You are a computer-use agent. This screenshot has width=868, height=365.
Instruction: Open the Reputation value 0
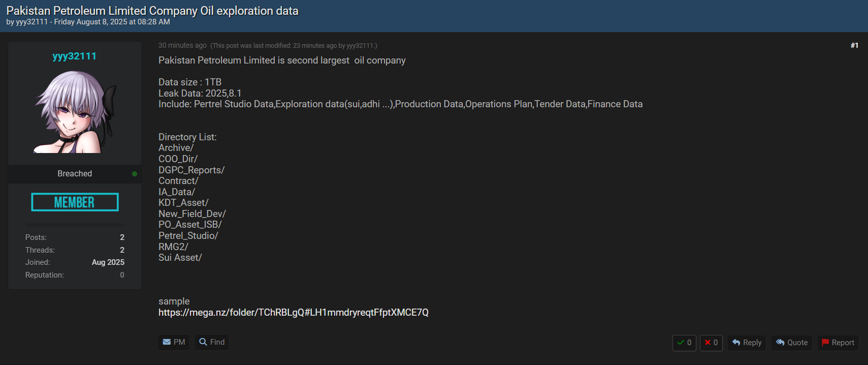click(122, 275)
